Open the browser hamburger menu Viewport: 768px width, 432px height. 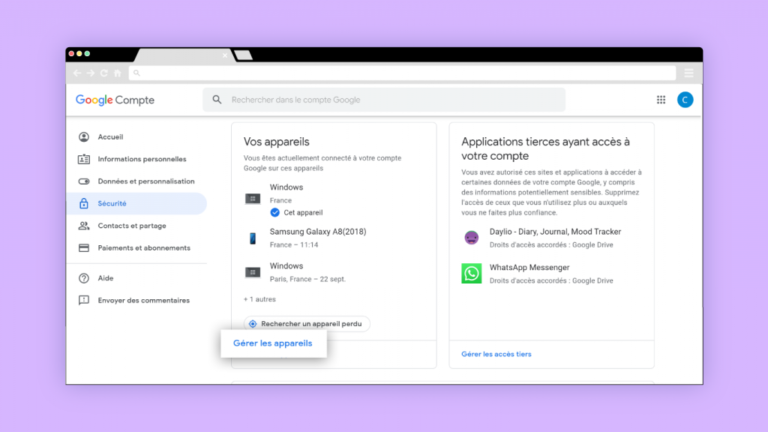click(689, 73)
